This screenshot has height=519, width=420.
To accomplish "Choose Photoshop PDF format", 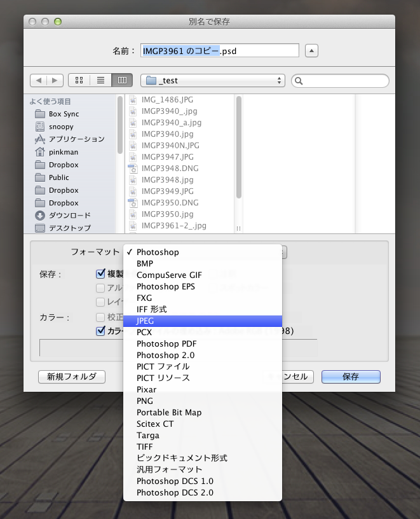I will 203,344.
